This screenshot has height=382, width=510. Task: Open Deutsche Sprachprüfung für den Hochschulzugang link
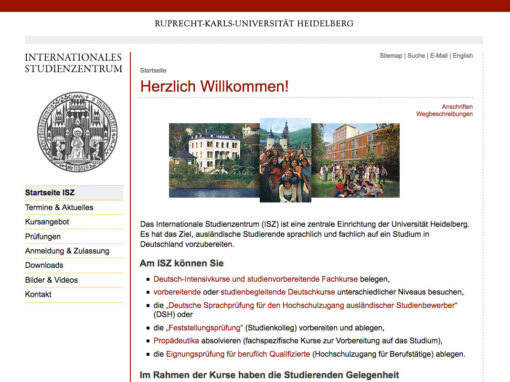311,305
